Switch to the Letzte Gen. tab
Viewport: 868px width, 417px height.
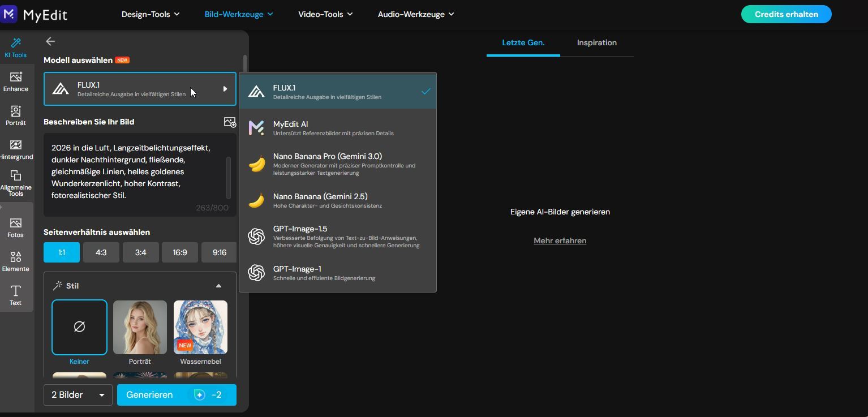(523, 43)
